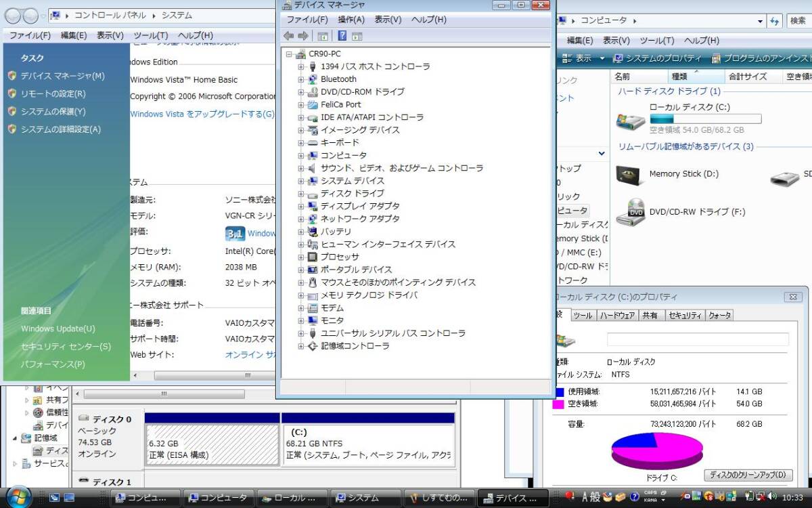Click システムの保護(Y) task link
812x508 pixels.
(x=53, y=111)
